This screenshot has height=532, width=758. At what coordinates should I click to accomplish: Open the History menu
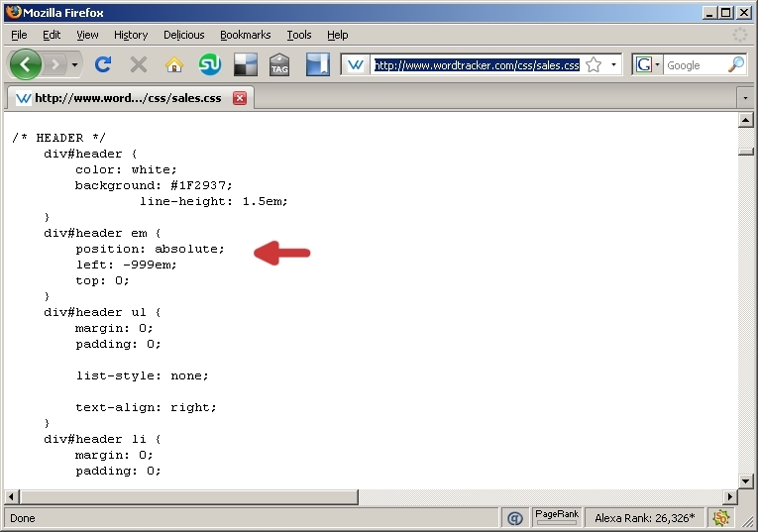click(131, 35)
